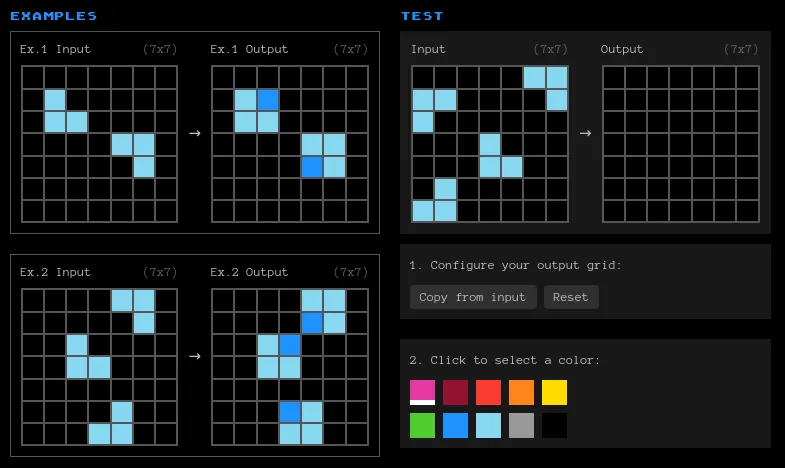Click the top-right cell of test Output grid
The image size is (785, 468).
[748, 78]
